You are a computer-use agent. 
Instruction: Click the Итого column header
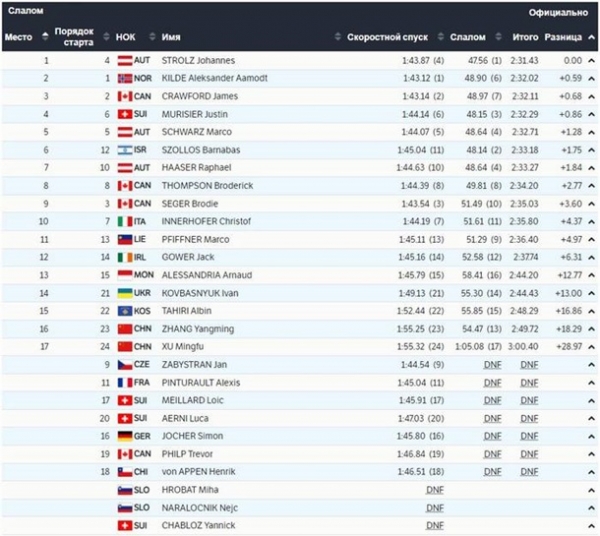point(525,37)
